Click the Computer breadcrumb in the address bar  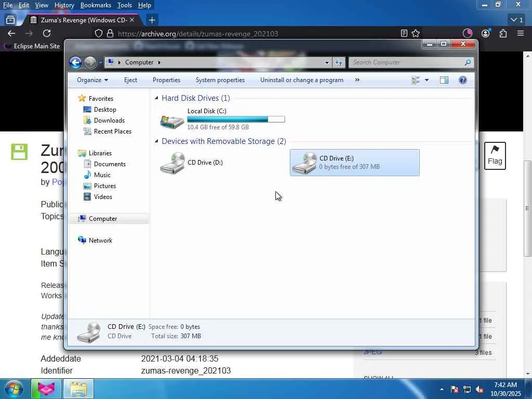(x=139, y=62)
